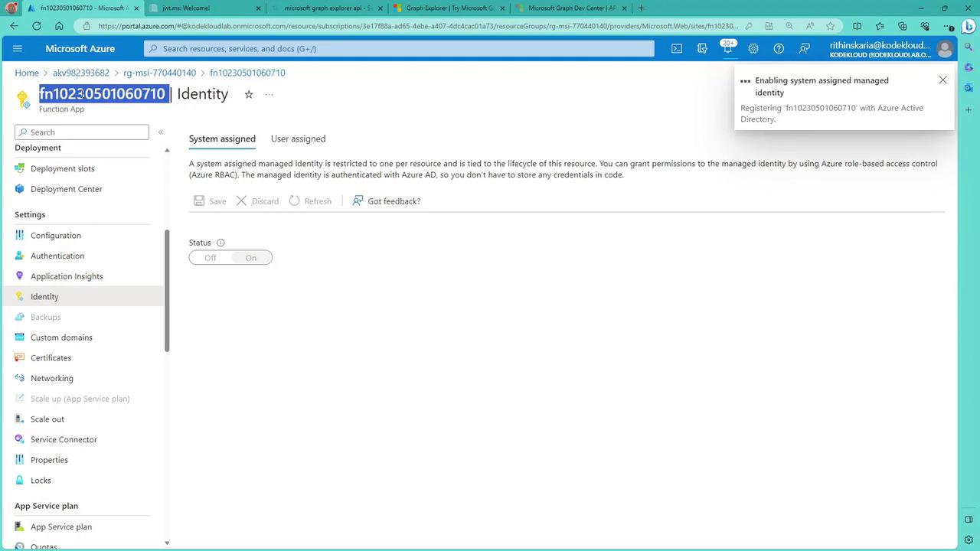This screenshot has height=551, width=980.
Task: Open Networking in the Settings menu
Action: click(x=52, y=378)
